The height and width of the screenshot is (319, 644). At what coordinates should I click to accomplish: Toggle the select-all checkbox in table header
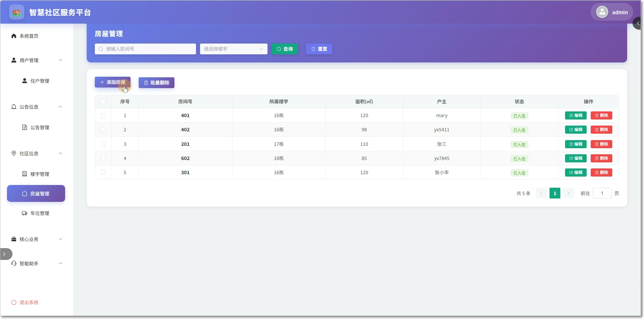103,102
